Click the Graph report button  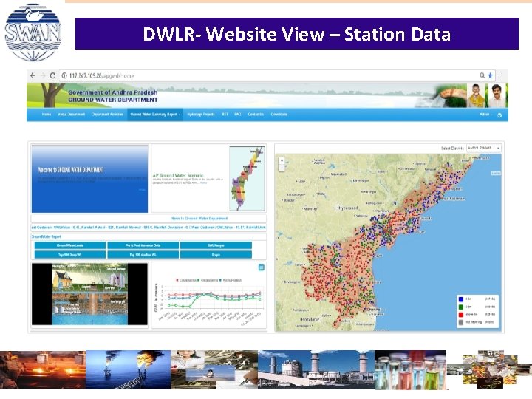coord(216,254)
